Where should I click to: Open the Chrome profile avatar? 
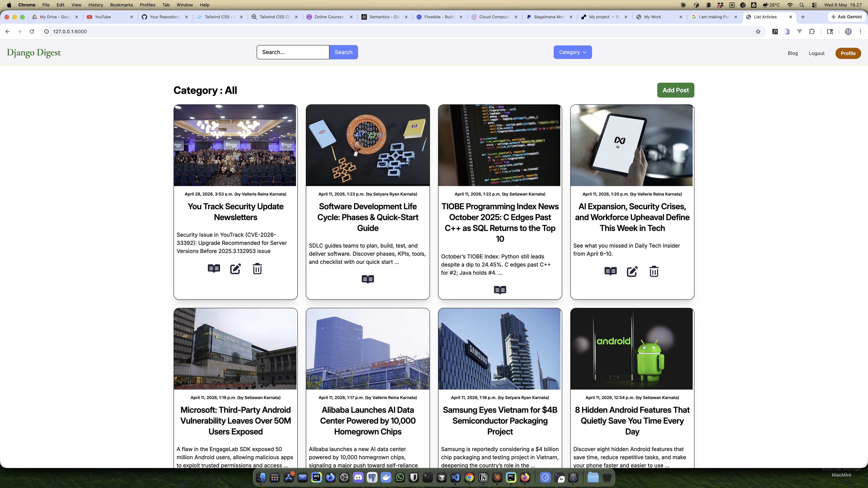[x=849, y=31]
